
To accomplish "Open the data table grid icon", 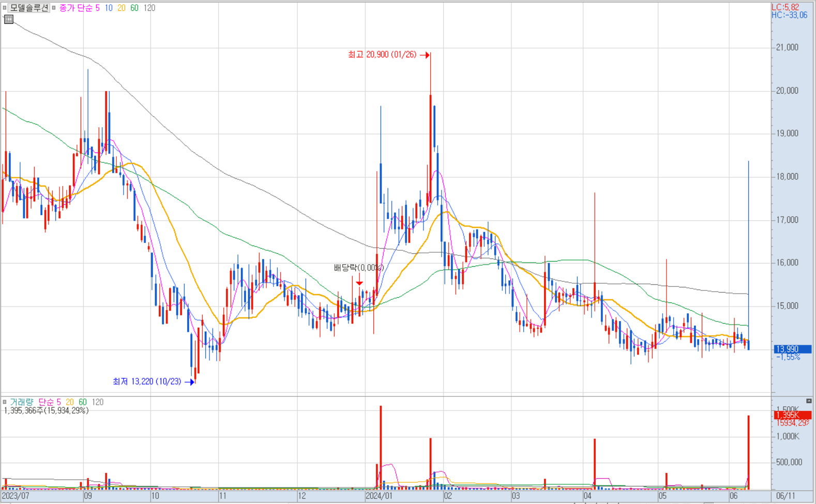I will click(x=8, y=20).
